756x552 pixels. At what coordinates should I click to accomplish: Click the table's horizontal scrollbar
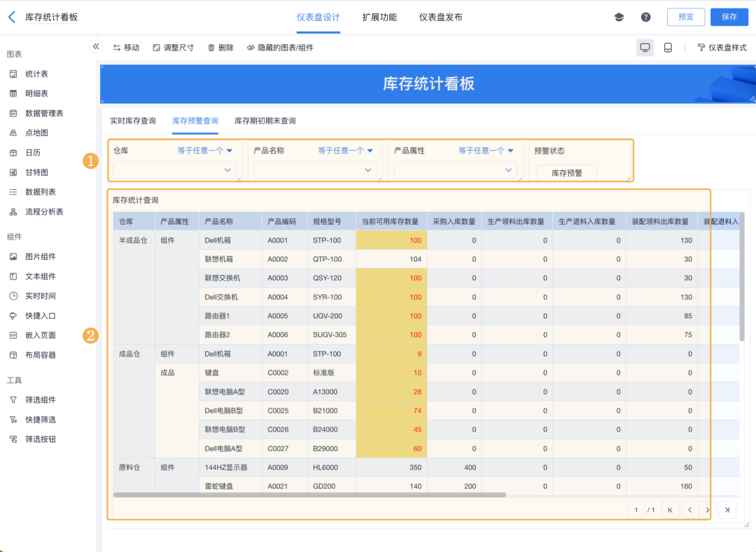click(309, 495)
